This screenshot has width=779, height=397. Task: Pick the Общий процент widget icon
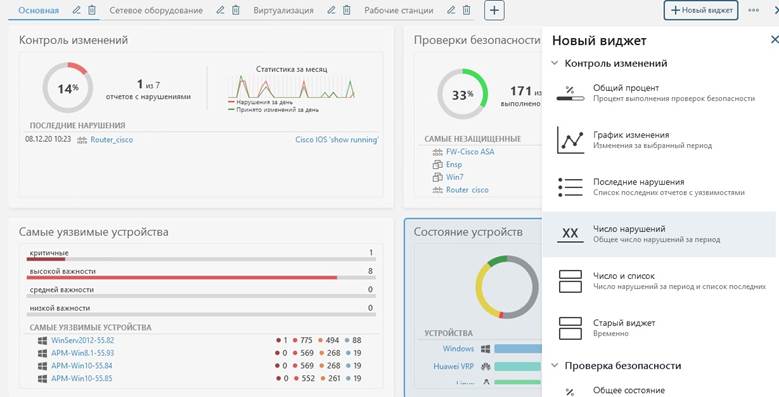570,93
